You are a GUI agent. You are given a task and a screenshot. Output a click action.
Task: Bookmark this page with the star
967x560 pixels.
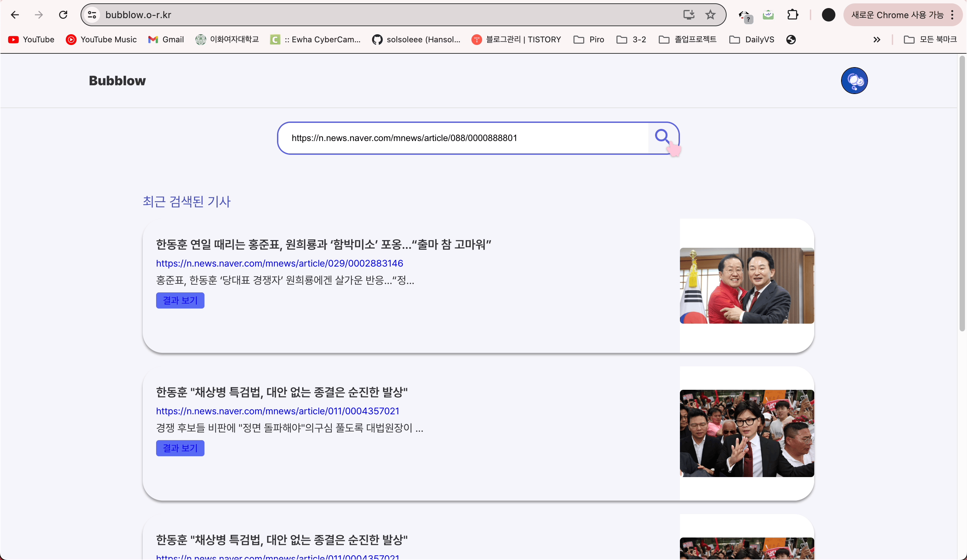(x=710, y=15)
